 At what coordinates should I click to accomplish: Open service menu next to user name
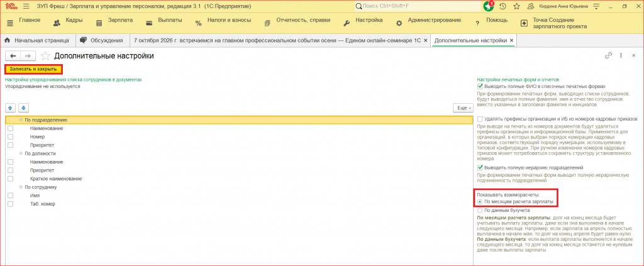(596, 6)
